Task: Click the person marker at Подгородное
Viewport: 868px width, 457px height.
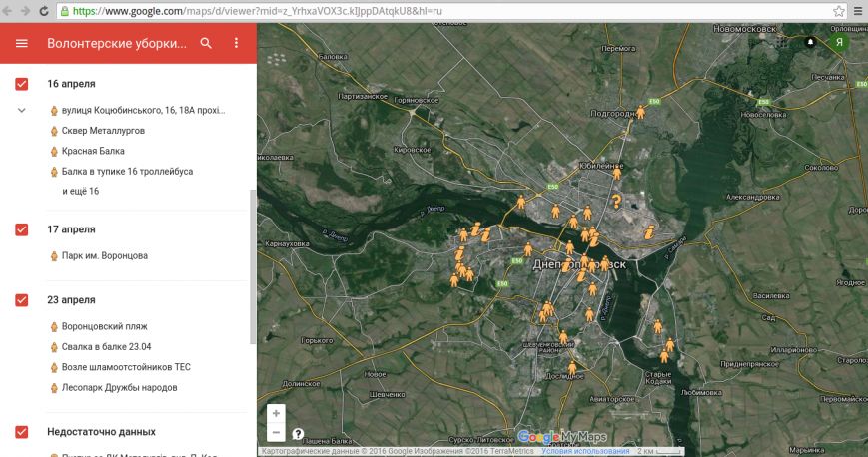Action: point(640,112)
